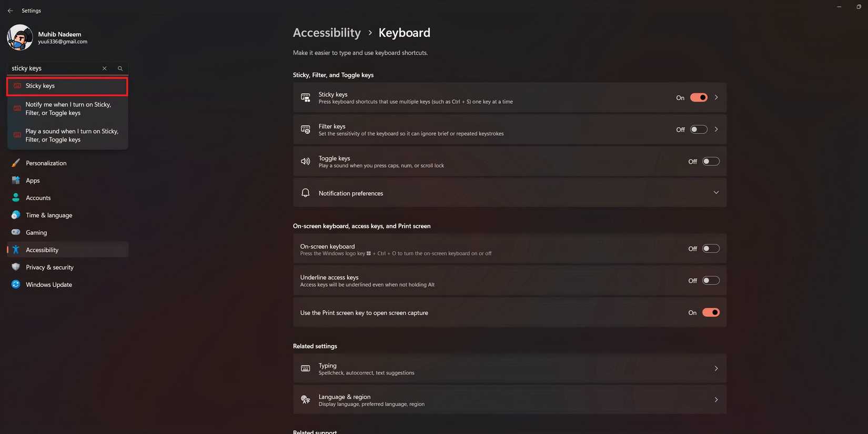Viewport: 868px width, 434px height.
Task: Click the back arrow in the title bar
Action: click(10, 10)
